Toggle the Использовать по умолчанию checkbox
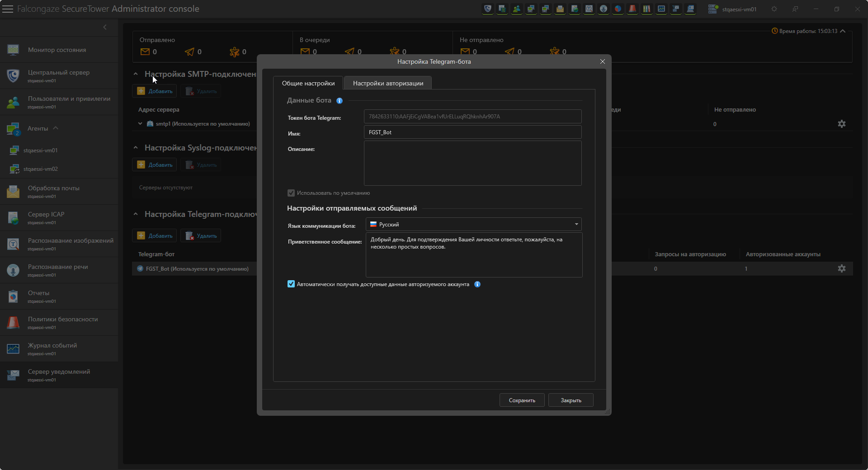The image size is (868, 470). 291,193
